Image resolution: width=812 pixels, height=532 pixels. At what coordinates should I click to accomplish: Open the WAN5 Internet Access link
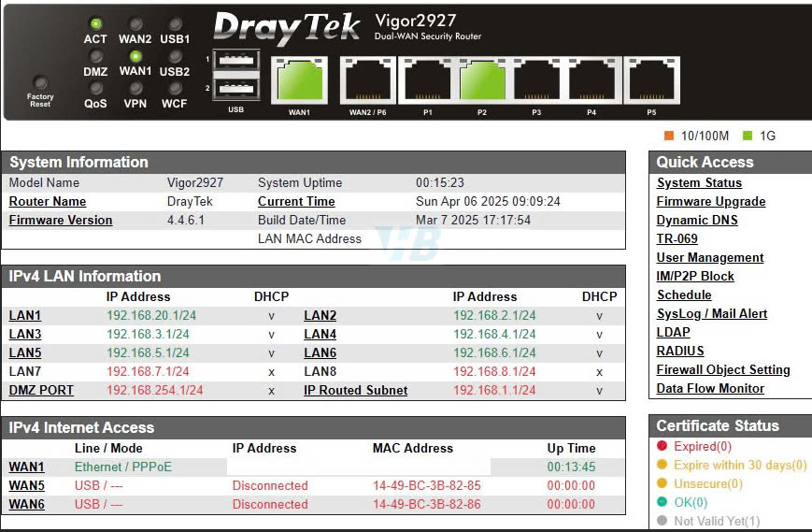tap(26, 485)
